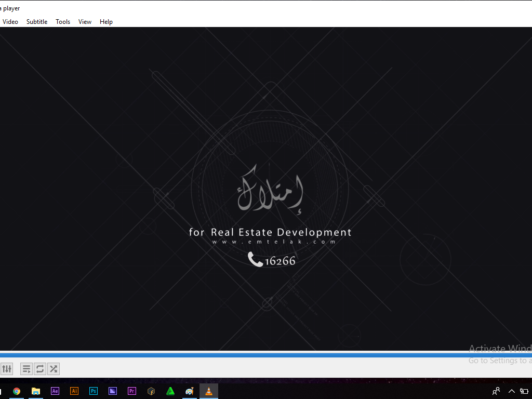Check the battery power status icon
Screen dimensions: 532x399
click(524, 391)
